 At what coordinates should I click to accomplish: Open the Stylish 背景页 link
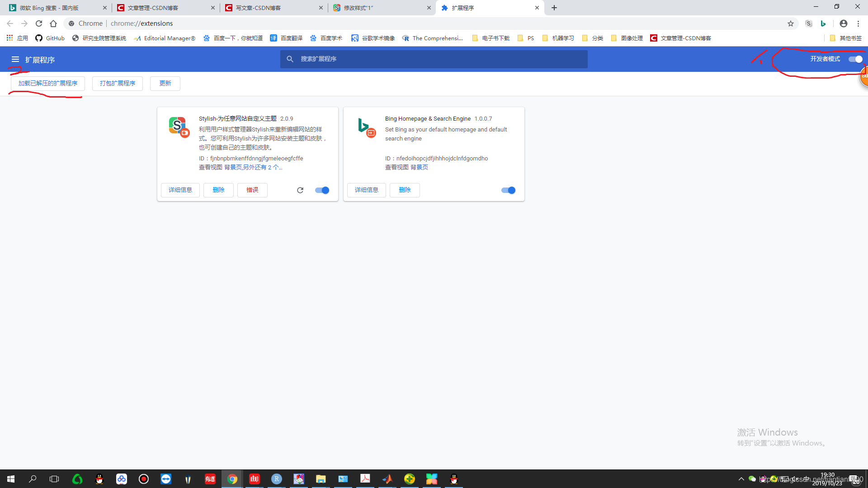[x=233, y=167]
